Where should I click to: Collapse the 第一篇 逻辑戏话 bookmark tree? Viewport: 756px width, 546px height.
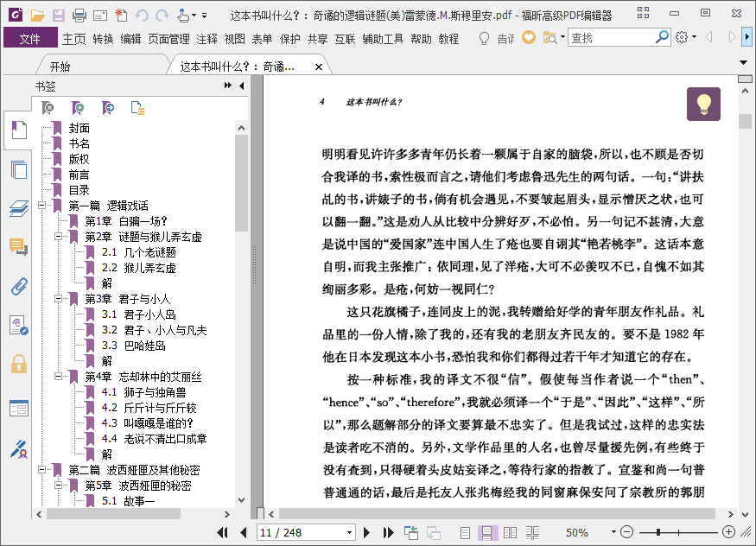[x=42, y=206]
